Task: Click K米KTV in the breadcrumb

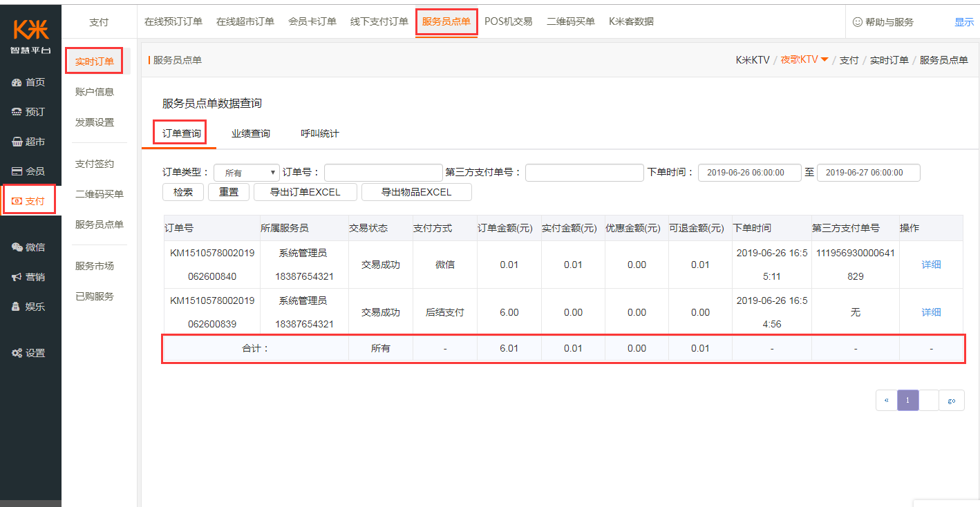Action: [x=753, y=60]
